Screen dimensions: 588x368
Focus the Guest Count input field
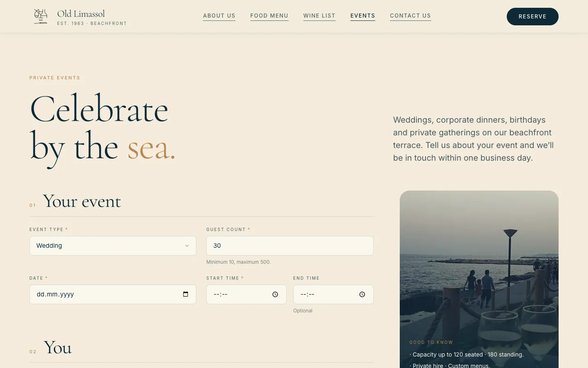pyautogui.click(x=290, y=246)
